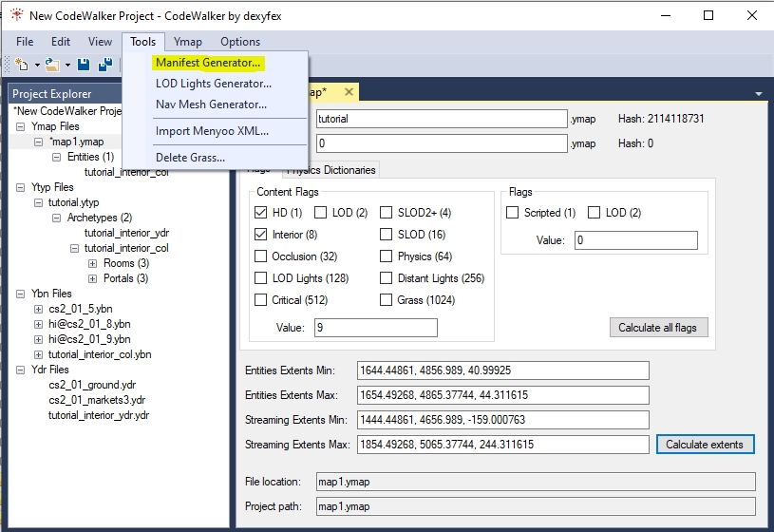Open the dropdown arrow beside New icon
This screenshot has width=774, height=532.
37,65
